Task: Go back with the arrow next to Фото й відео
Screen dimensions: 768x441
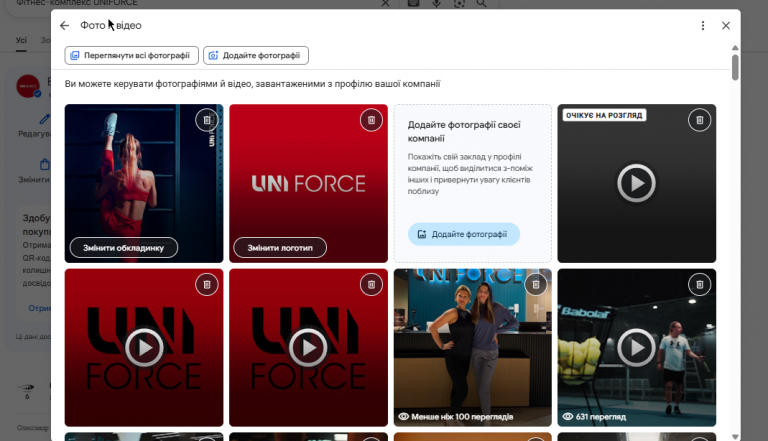Action: 65,25
